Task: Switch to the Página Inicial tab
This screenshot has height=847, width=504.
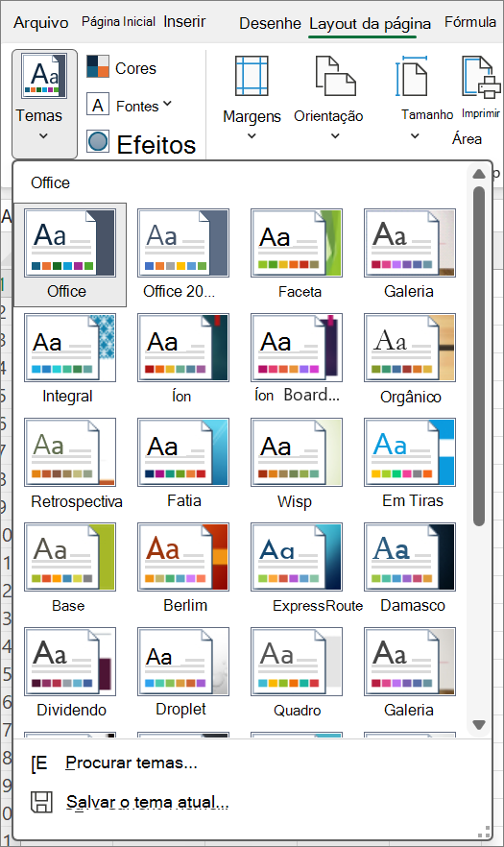Action: point(118,21)
